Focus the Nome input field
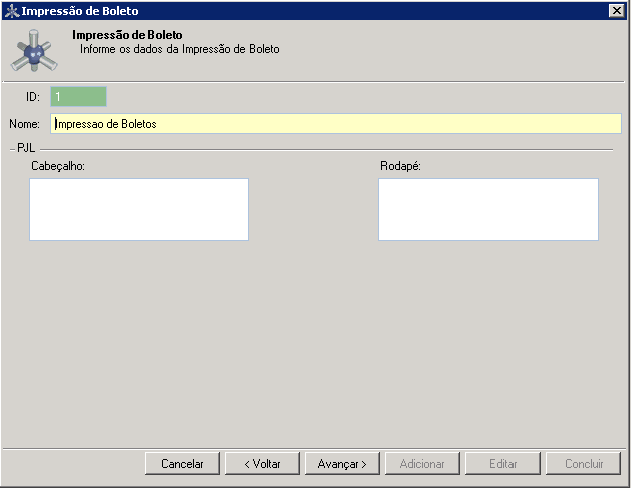Image resolution: width=631 pixels, height=488 pixels. click(336, 124)
